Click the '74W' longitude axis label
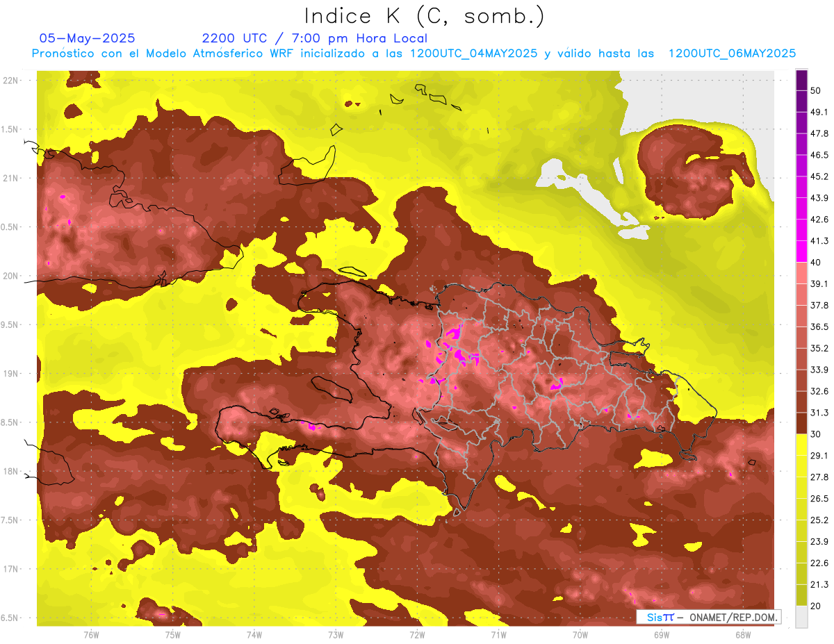Screen dimensions: 834x644 [x=254, y=634]
